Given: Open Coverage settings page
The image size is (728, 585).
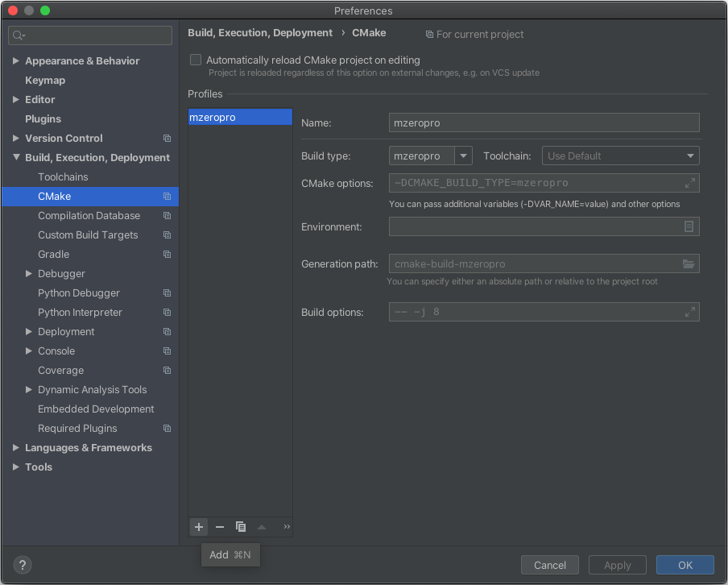Looking at the screenshot, I should pos(61,371).
